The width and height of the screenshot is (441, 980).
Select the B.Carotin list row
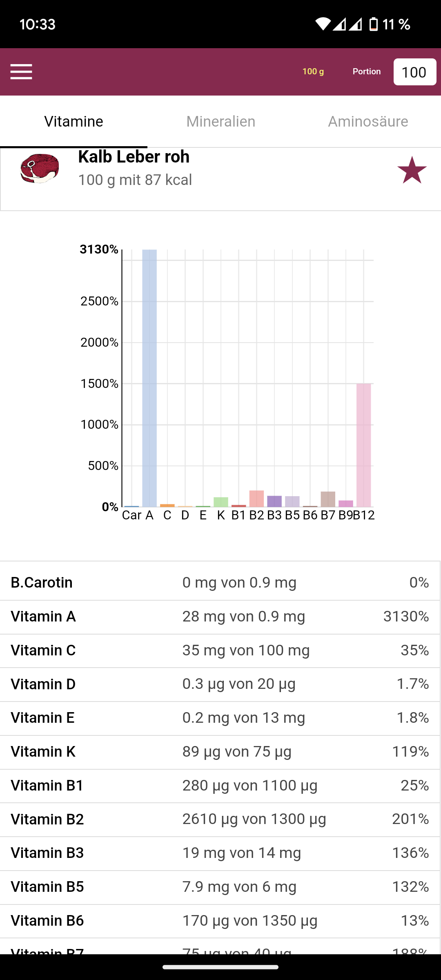coord(220,583)
